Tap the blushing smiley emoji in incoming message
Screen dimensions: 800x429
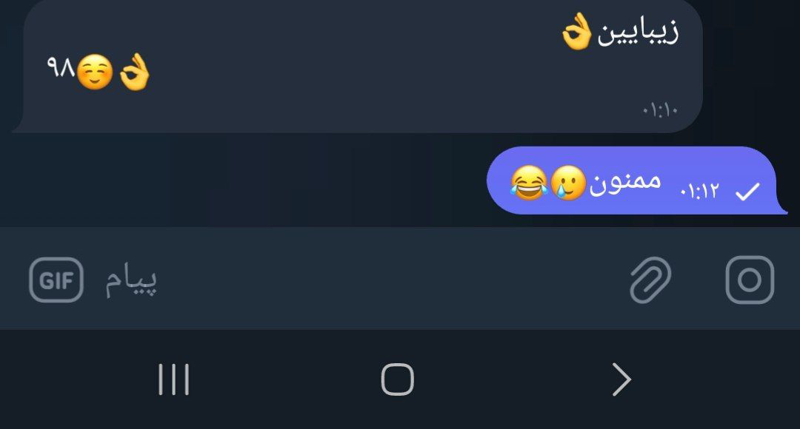(x=94, y=73)
